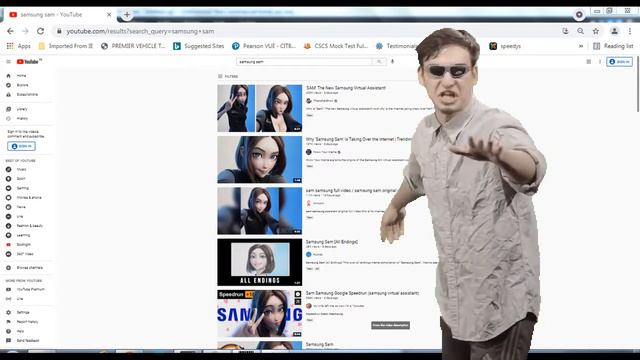Open the YouTube apps grid icon
640x360 pixels.
[589, 62]
